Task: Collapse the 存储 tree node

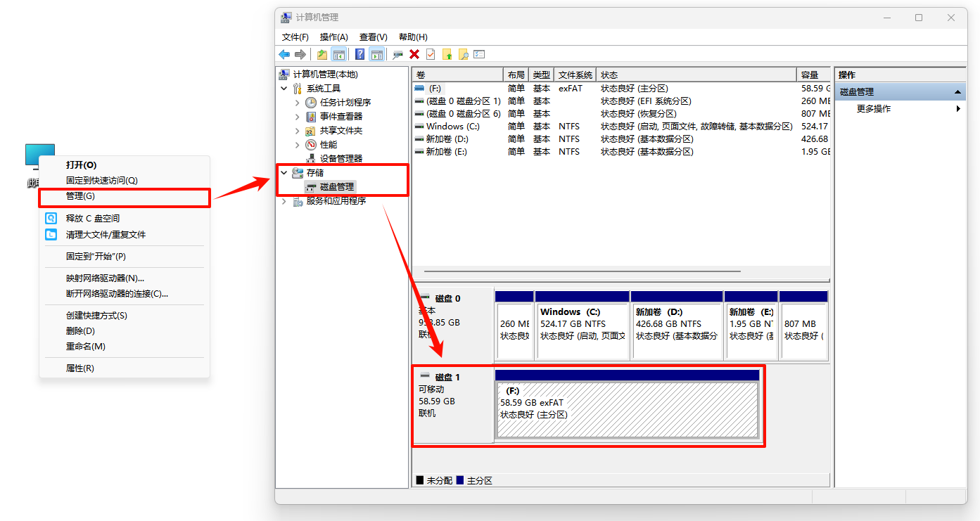Action: [x=284, y=173]
